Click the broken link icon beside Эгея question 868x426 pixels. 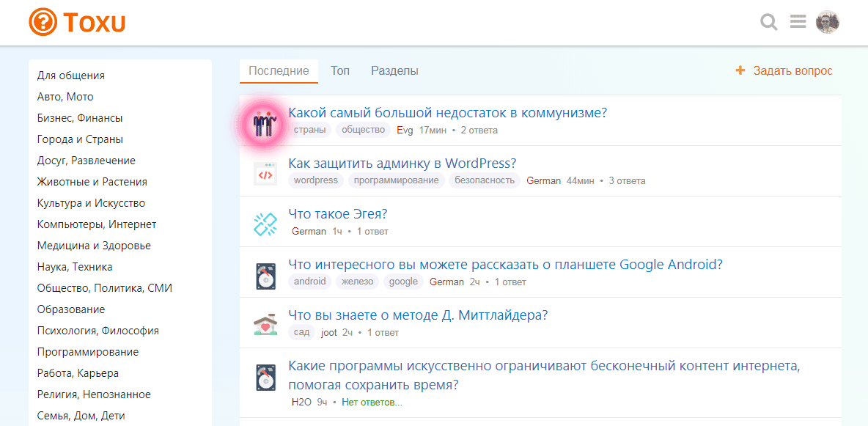pyautogui.click(x=265, y=224)
